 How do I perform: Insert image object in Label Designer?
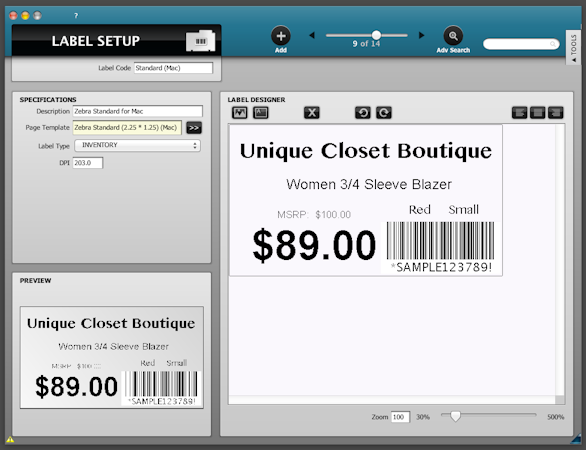click(x=240, y=112)
